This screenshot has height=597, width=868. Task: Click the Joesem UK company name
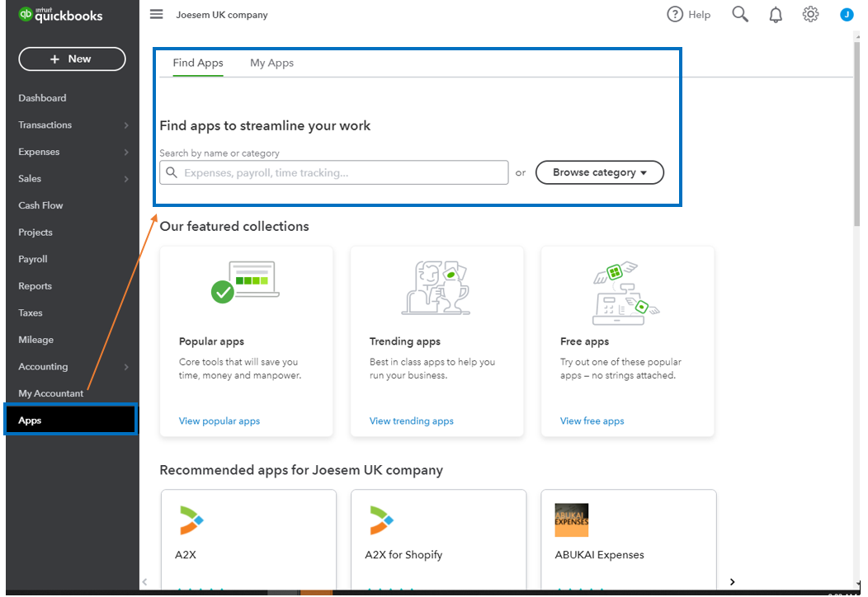(x=222, y=15)
